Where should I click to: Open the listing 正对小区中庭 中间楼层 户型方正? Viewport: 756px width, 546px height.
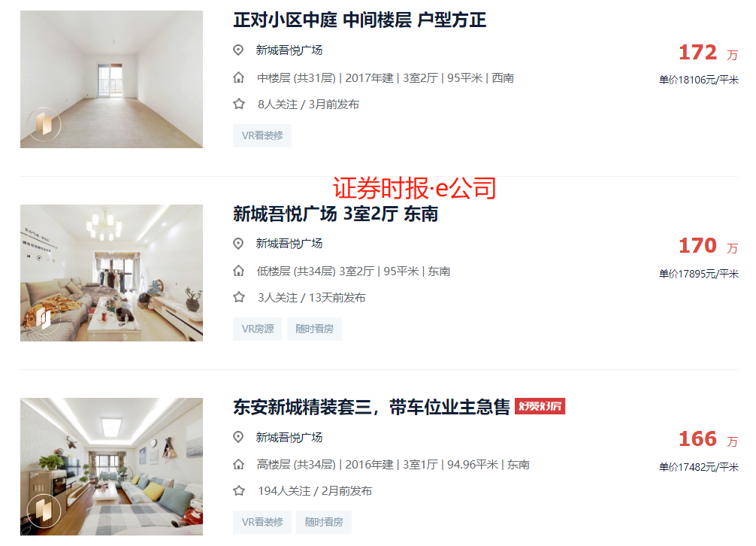coord(360,20)
